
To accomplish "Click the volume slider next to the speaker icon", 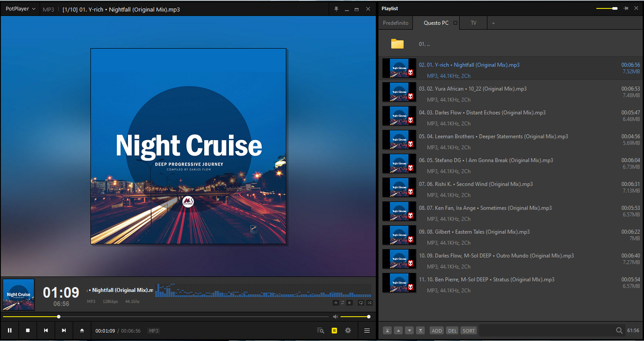I will [x=355, y=316].
